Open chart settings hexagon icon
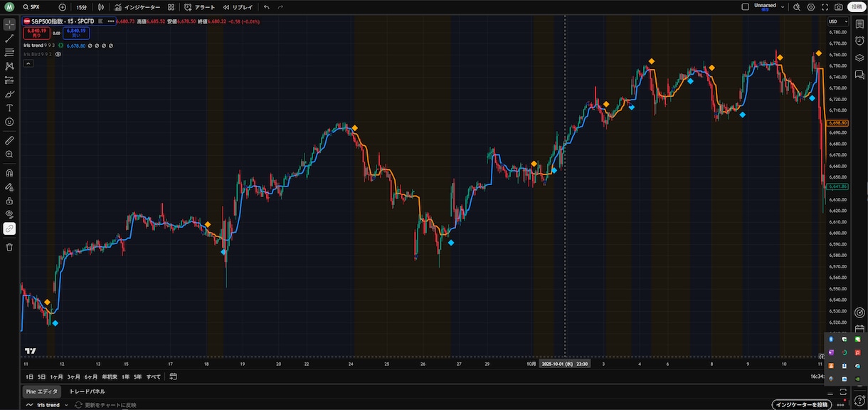The height and width of the screenshot is (410, 868). (810, 6)
